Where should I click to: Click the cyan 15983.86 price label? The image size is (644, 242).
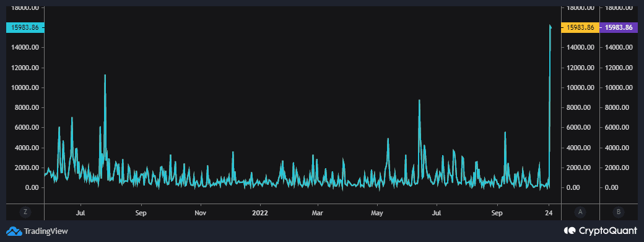25,27
